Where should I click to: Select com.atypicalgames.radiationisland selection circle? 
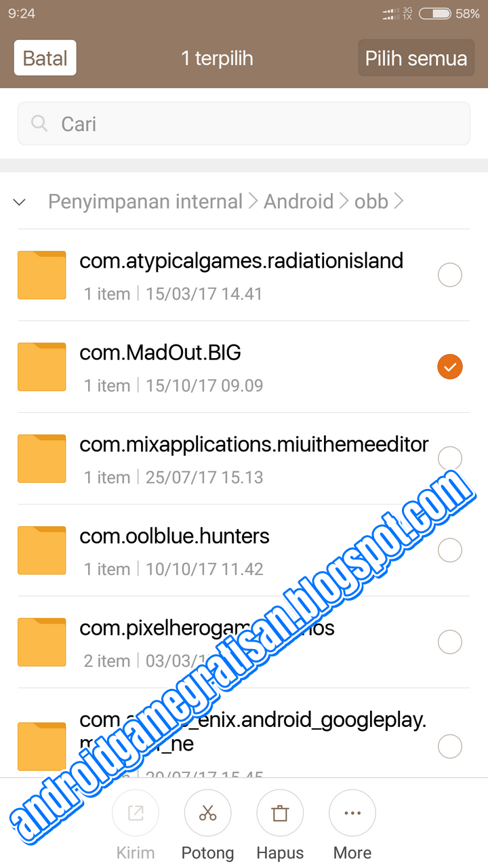pos(450,275)
